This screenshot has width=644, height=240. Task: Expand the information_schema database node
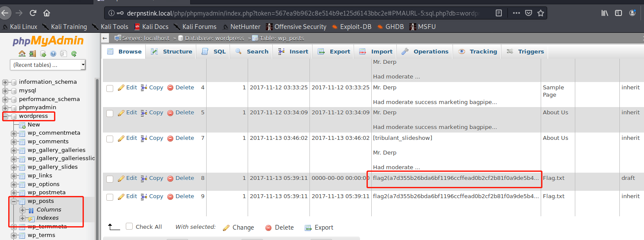click(x=6, y=82)
